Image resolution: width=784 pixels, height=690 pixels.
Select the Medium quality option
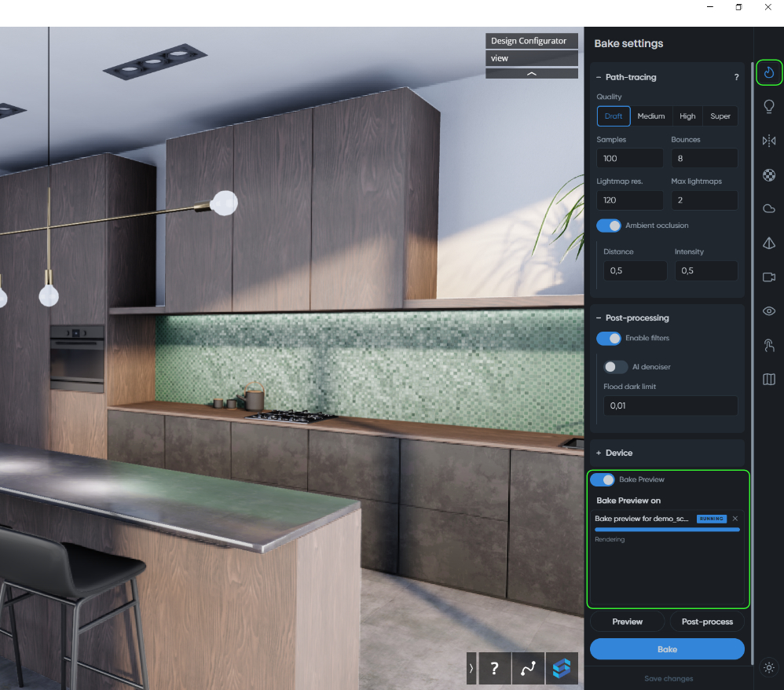650,116
